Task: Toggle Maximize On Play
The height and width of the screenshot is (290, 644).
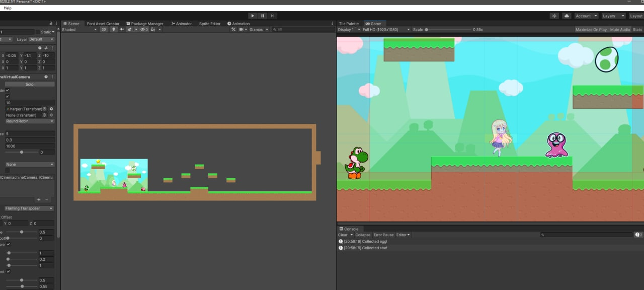Action: click(591, 30)
